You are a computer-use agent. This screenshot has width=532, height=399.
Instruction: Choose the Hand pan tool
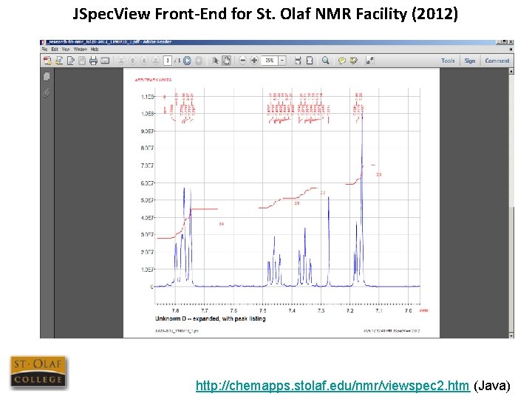click(226, 61)
